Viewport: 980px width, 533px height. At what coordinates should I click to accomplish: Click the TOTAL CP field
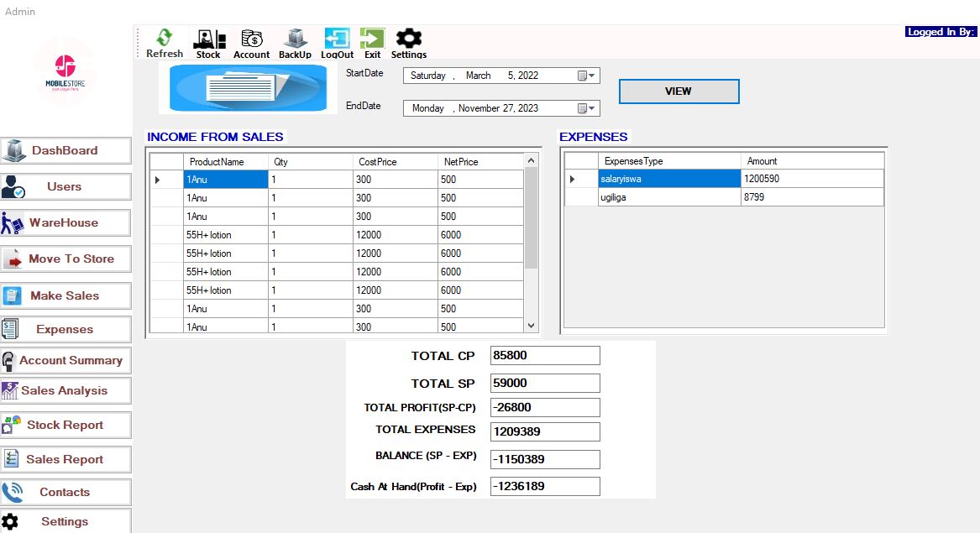pos(545,356)
